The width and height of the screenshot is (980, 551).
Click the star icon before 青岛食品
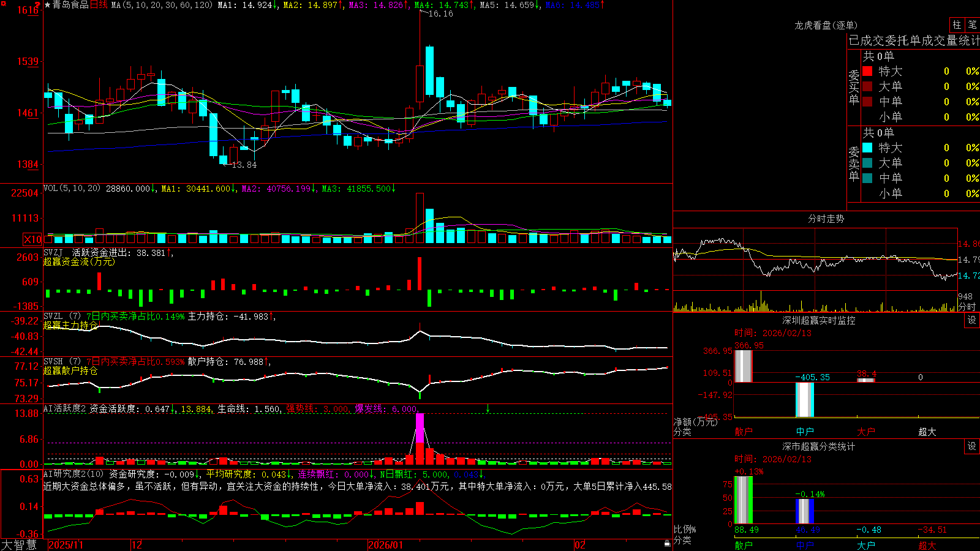click(x=48, y=5)
